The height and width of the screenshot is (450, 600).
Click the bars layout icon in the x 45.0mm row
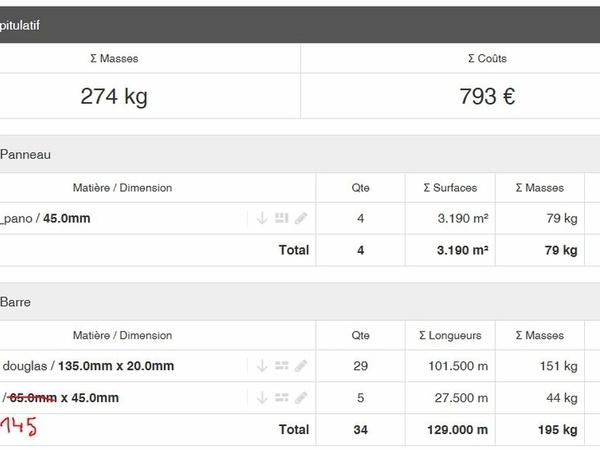[281, 398]
